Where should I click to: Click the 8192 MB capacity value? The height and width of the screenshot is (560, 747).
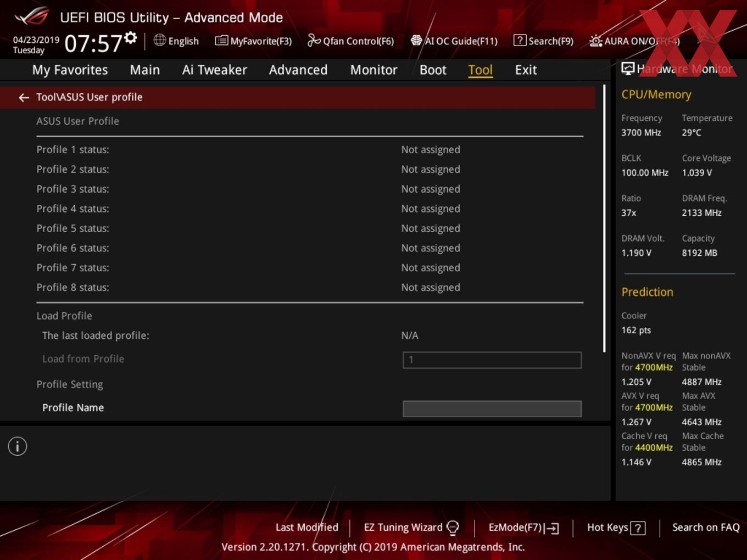click(x=699, y=253)
